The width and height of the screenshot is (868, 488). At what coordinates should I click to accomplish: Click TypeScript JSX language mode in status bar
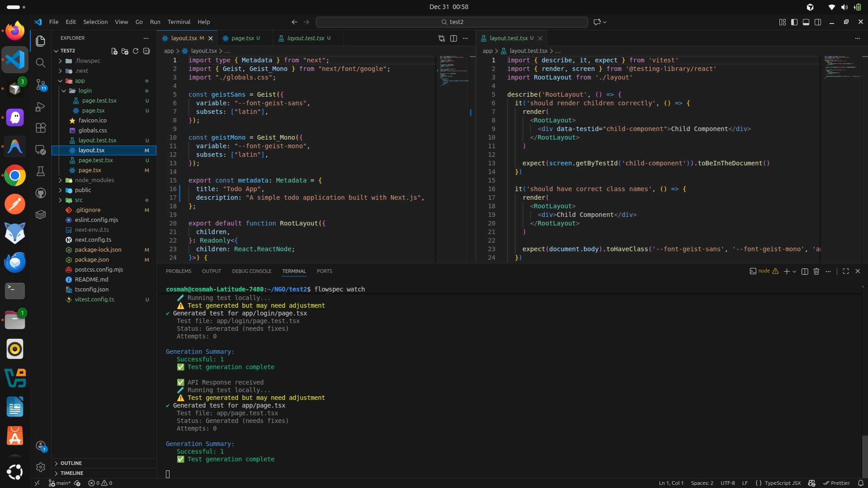click(x=783, y=483)
